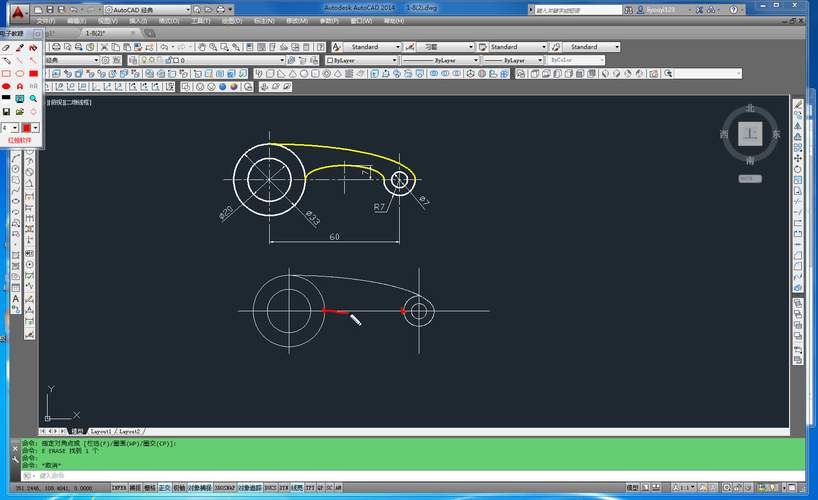The image size is (818, 500).
Task: Toggle 对象追踪 object snap tracking
Action: (x=250, y=487)
